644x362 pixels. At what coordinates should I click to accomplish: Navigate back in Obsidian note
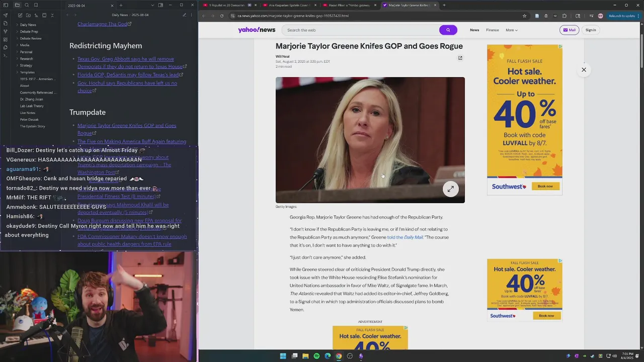click(x=67, y=15)
